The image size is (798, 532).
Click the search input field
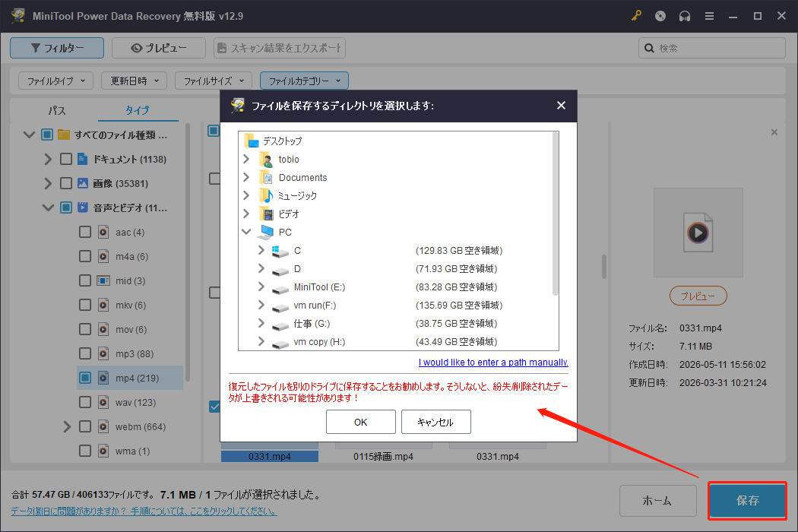click(x=711, y=48)
